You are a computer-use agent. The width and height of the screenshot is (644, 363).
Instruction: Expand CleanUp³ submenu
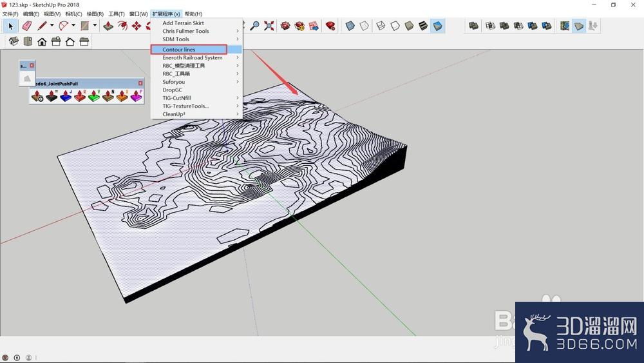click(x=196, y=114)
